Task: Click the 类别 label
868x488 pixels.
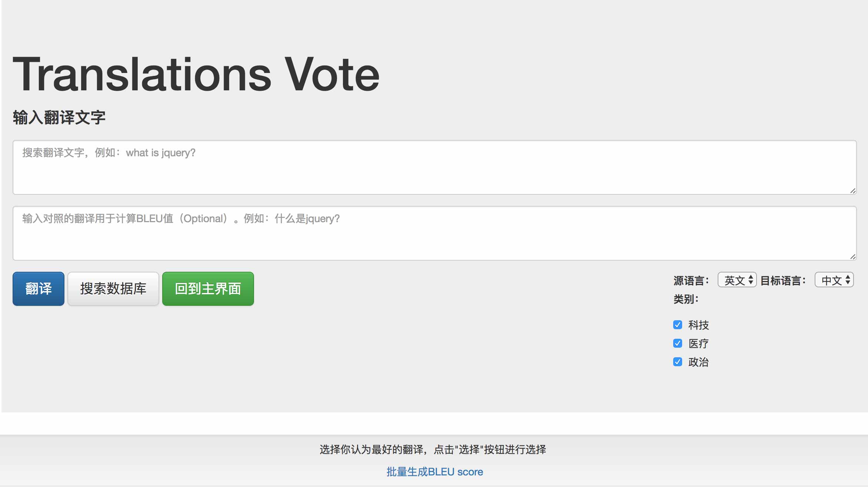Action: [686, 299]
